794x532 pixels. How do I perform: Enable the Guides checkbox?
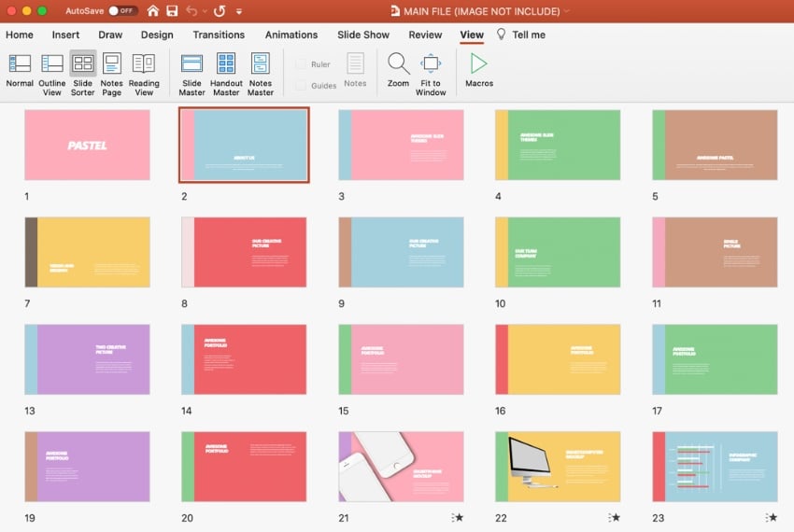(301, 85)
